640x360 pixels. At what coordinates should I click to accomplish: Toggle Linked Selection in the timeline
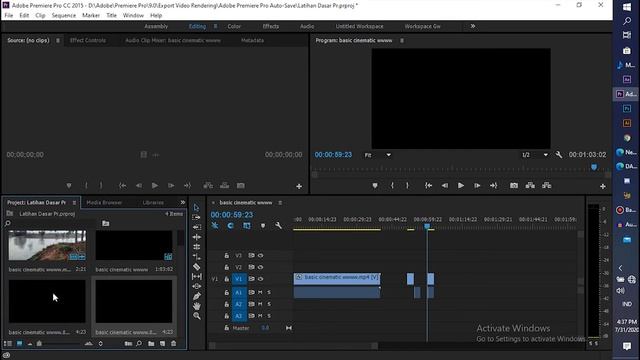pyautogui.click(x=247, y=225)
